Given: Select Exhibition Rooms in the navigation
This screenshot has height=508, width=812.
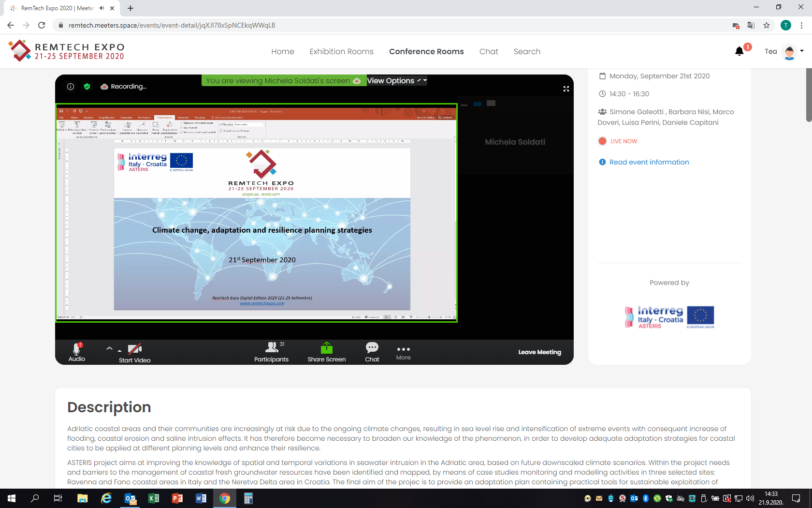Looking at the screenshot, I should pos(341,51).
